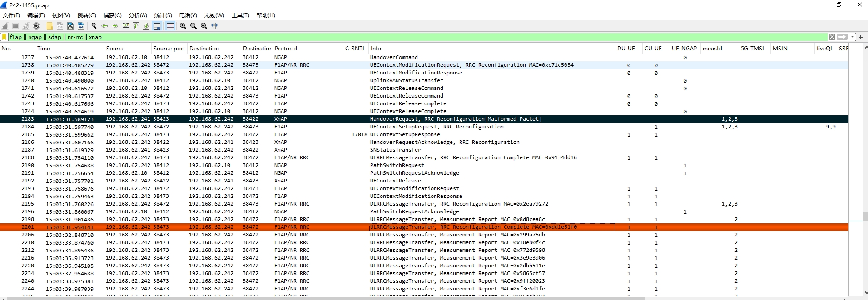868x300 pixels.
Task: Open the 跳转(G) menu
Action: click(x=87, y=15)
